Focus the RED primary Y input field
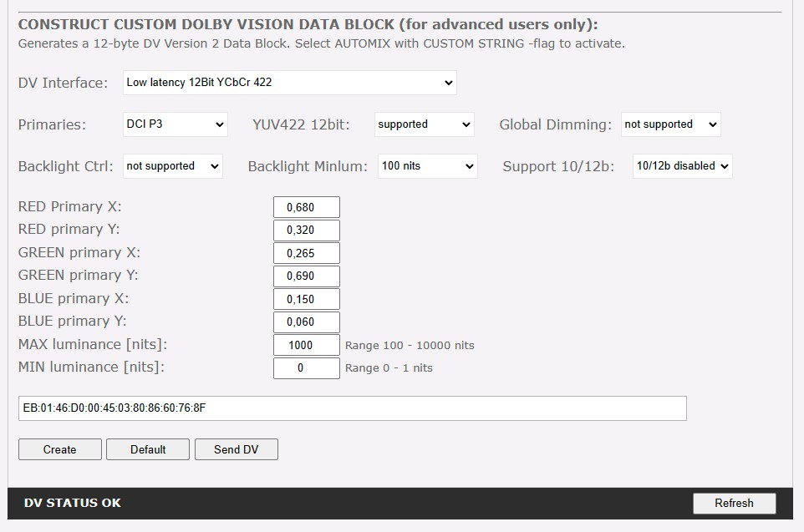The height and width of the screenshot is (532, 804). point(307,231)
